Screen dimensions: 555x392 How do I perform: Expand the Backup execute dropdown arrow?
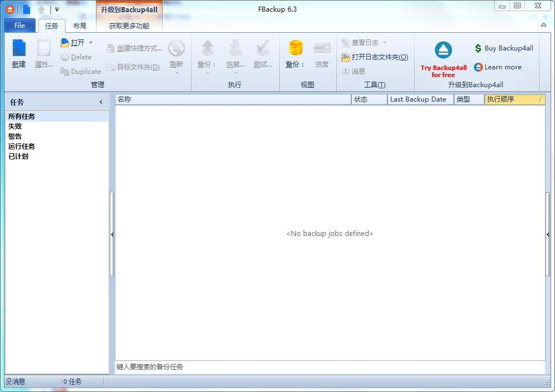(x=208, y=73)
